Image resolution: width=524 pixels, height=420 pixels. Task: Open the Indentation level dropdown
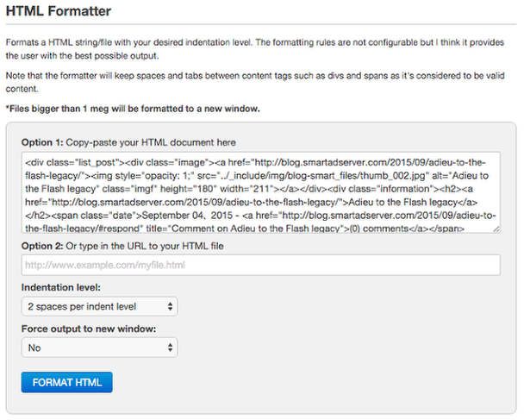[x=98, y=306]
